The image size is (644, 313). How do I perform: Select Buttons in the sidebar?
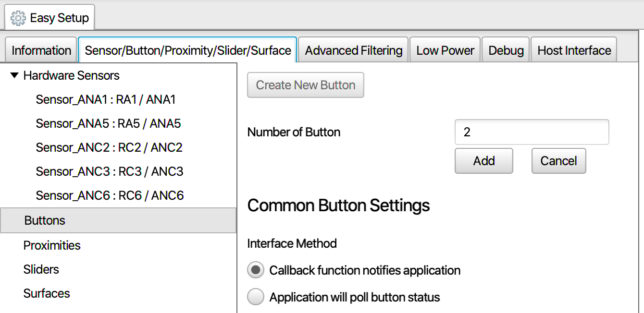[45, 220]
